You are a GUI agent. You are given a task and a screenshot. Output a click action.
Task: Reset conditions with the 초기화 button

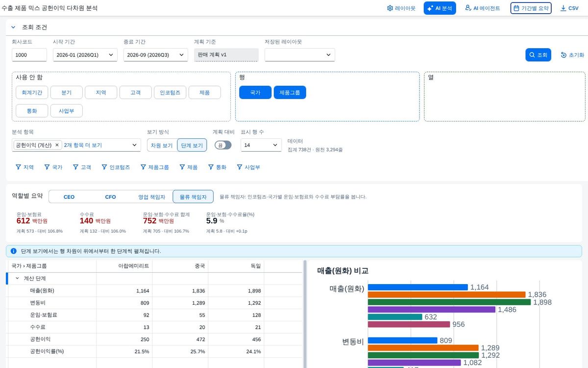572,55
